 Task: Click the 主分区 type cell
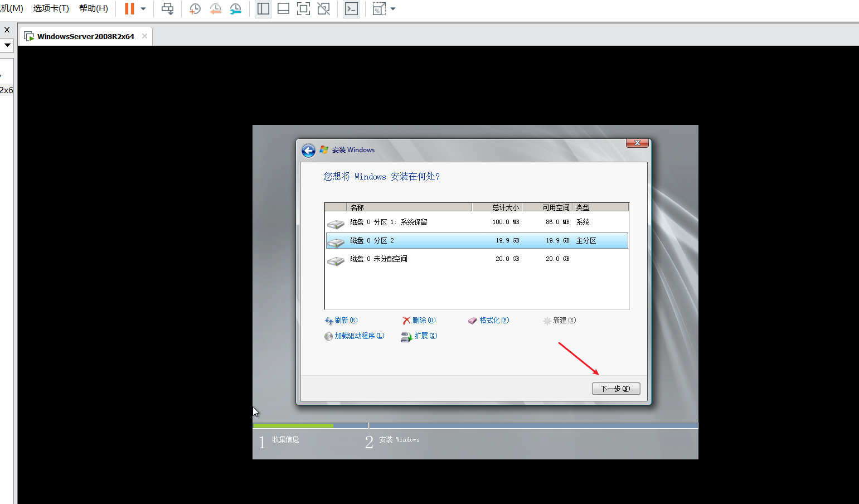tap(586, 240)
